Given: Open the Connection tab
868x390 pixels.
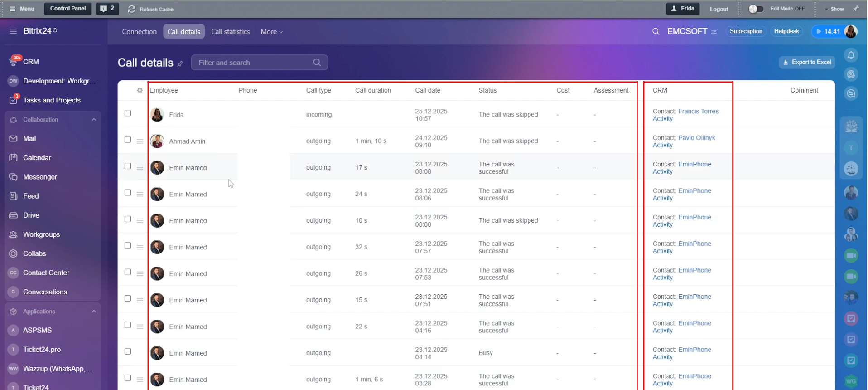Looking at the screenshot, I should (139, 32).
